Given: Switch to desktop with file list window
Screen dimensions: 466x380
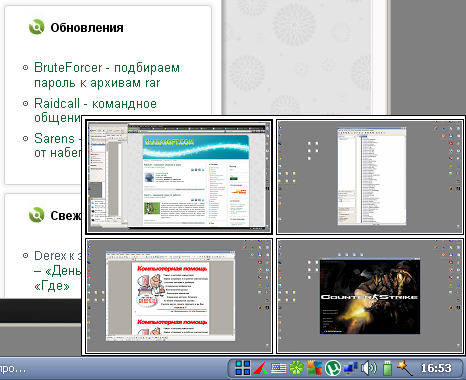Looking at the screenshot, I should 370,177.
